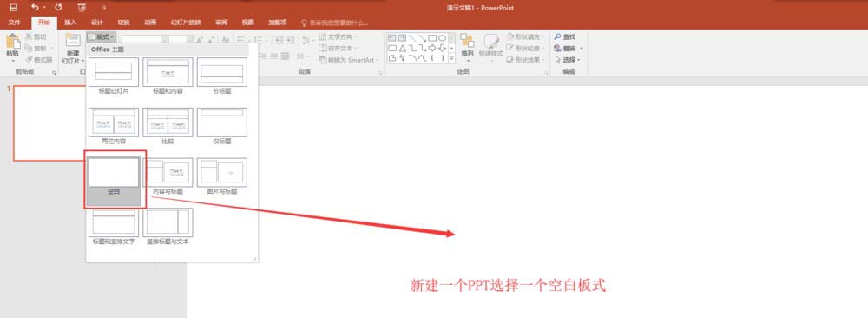Viewport: 868px width, 318px height.
Task: Click 转换为 SmartArt button
Action: click(x=348, y=60)
